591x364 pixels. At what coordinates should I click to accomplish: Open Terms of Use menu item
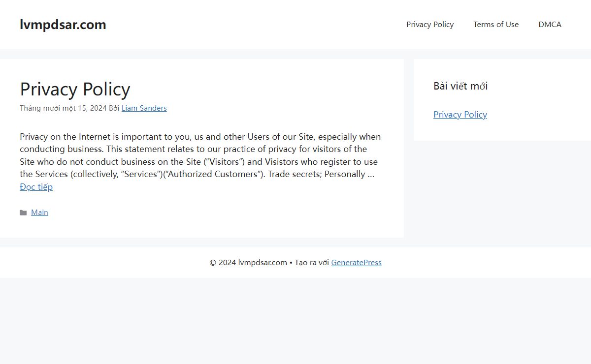point(496,25)
